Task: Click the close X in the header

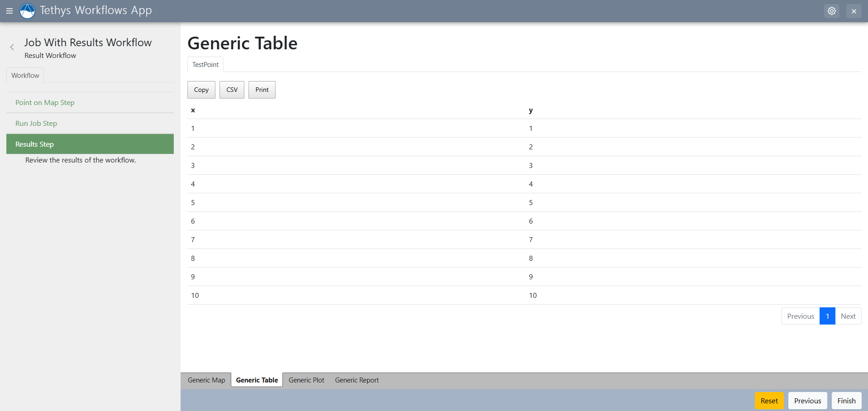Action: [x=854, y=11]
